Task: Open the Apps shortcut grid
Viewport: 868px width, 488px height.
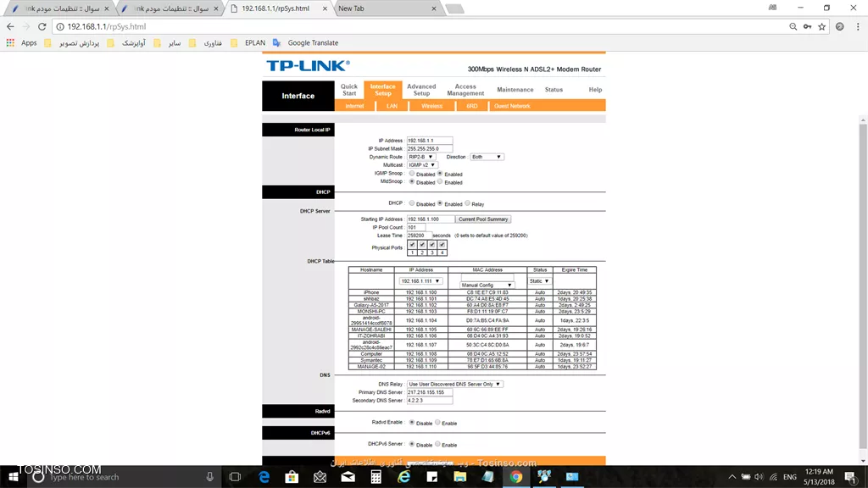Action: click(21, 42)
